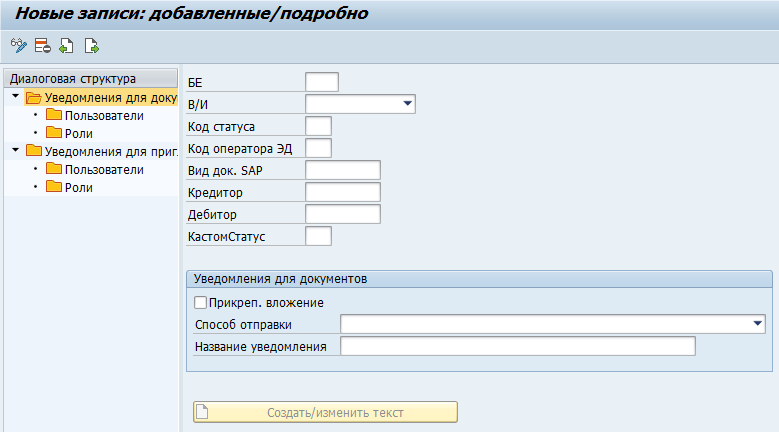Open the Способ отправки dropdown

pos(758,324)
